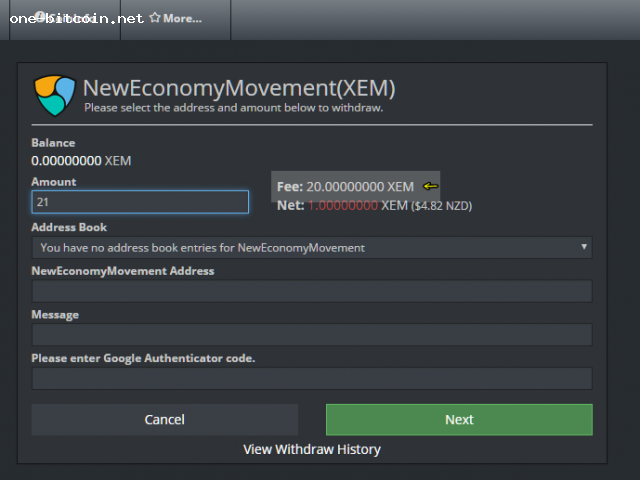The image size is (640, 480).
Task: Click the NewEconomyMovement(XEM) heading
Action: (239, 88)
